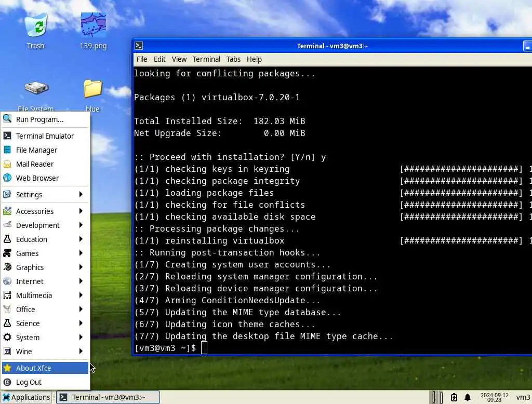Screen dimensions: 532x404
Task: Click the Applications panel button
Action: pos(26,397)
